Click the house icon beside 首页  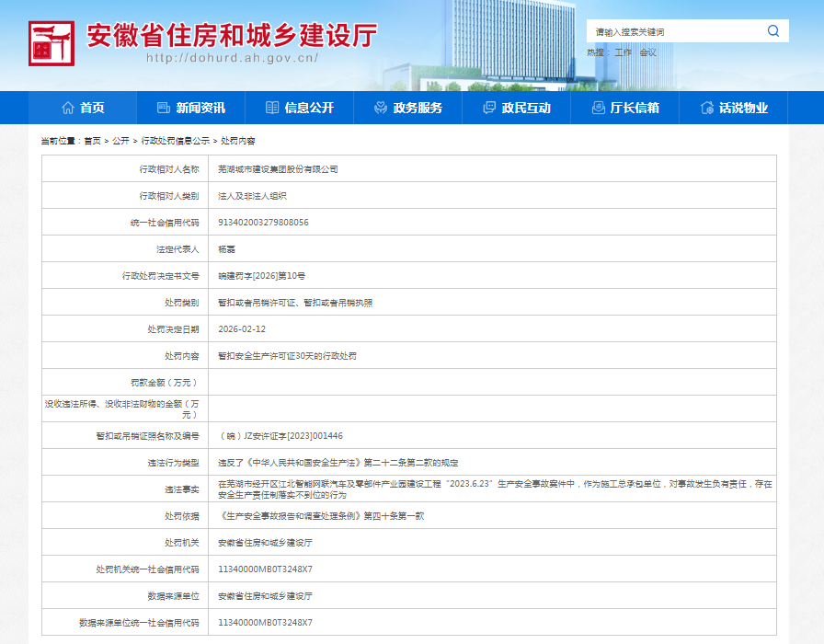point(68,108)
